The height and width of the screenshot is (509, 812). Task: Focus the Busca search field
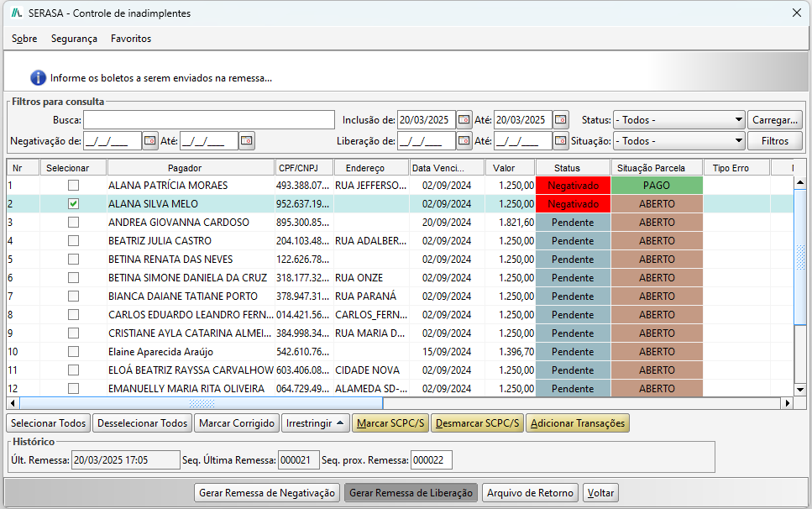209,119
